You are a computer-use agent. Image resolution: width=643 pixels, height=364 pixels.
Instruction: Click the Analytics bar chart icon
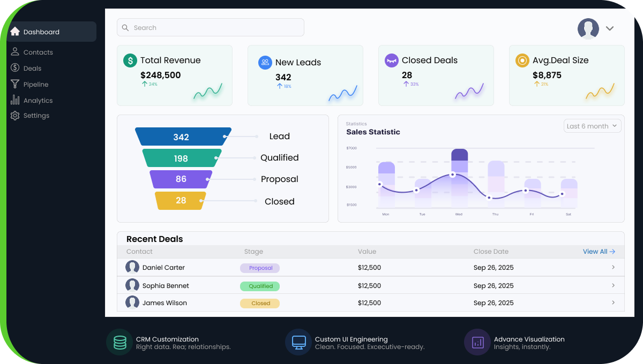point(15,100)
